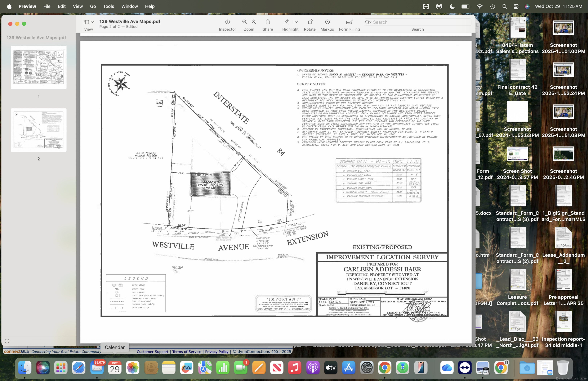The image size is (588, 381).
Task: Open Google Chrome from the Dock
Action: point(385,368)
